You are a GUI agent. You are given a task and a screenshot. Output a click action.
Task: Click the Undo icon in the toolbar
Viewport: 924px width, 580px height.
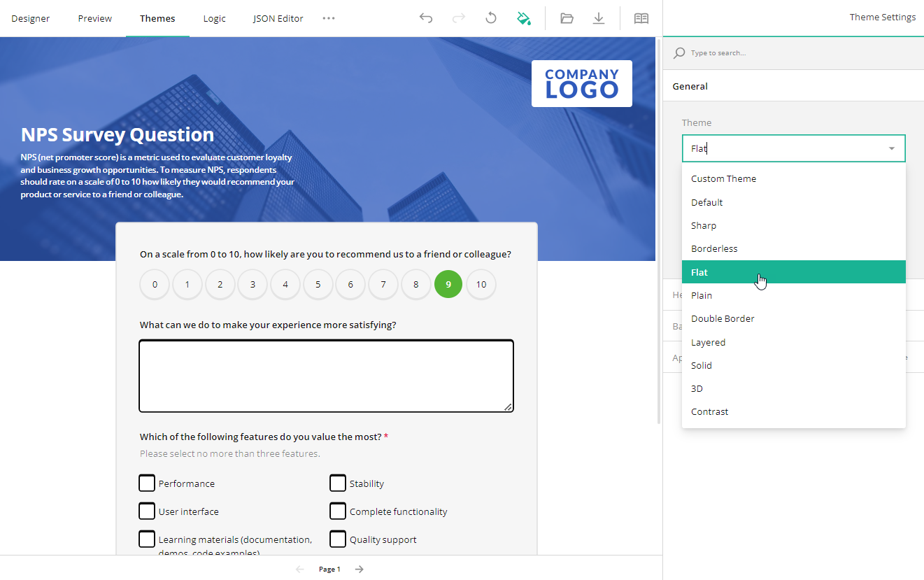pos(425,17)
